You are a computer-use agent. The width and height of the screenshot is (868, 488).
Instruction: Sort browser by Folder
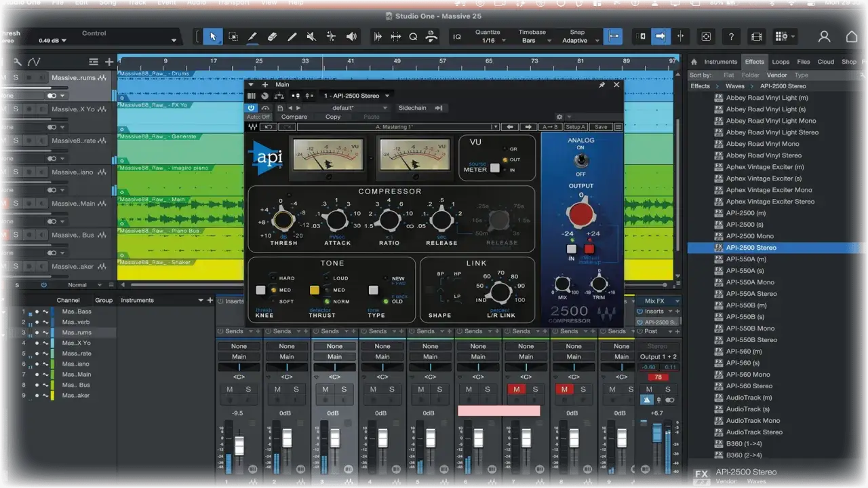pos(750,75)
